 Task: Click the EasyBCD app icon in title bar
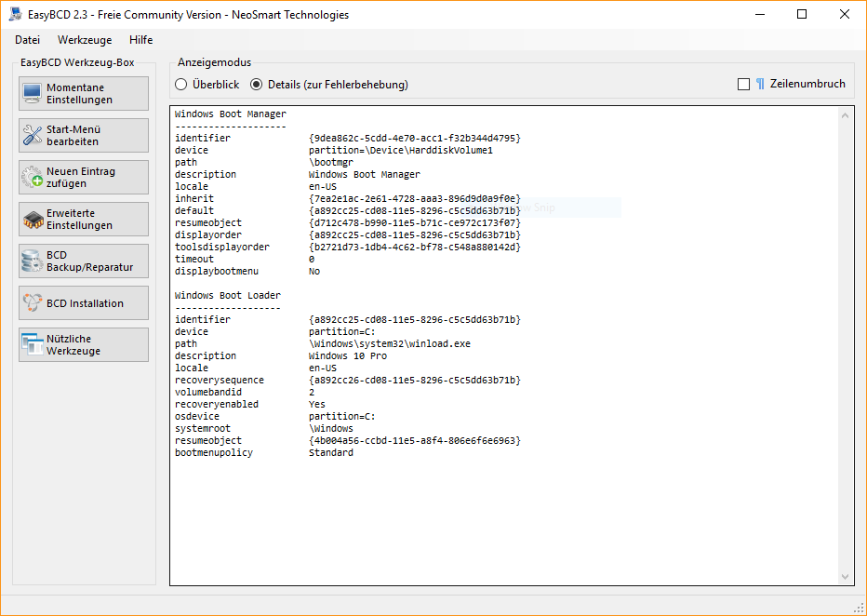tap(16, 14)
